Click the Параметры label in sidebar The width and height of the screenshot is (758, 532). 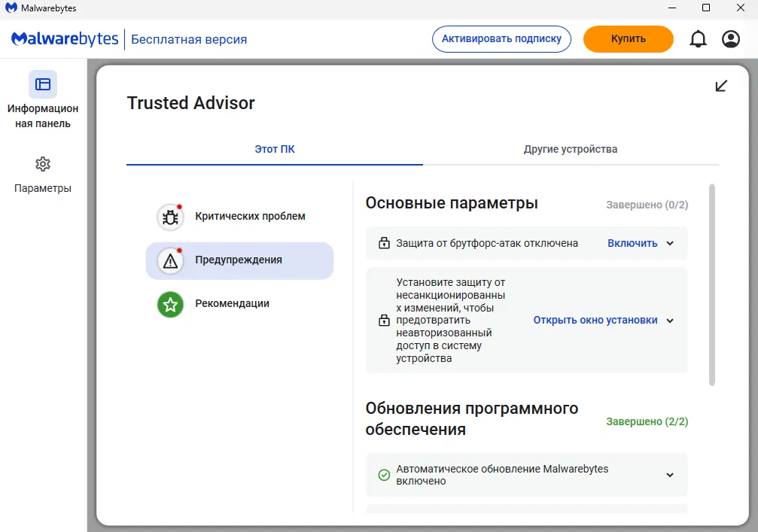click(x=43, y=188)
